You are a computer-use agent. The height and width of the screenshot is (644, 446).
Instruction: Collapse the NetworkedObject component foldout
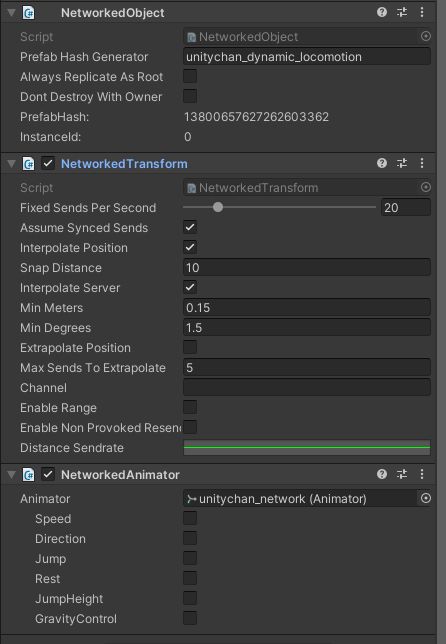click(x=11, y=13)
